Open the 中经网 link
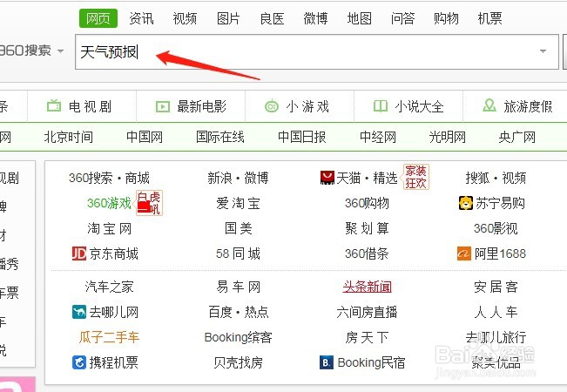This screenshot has width=567, height=392. tap(378, 137)
